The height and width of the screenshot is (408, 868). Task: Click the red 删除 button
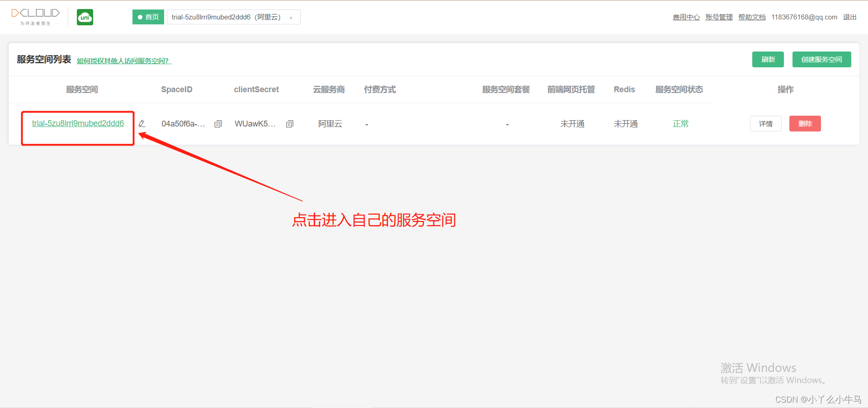pyautogui.click(x=805, y=124)
